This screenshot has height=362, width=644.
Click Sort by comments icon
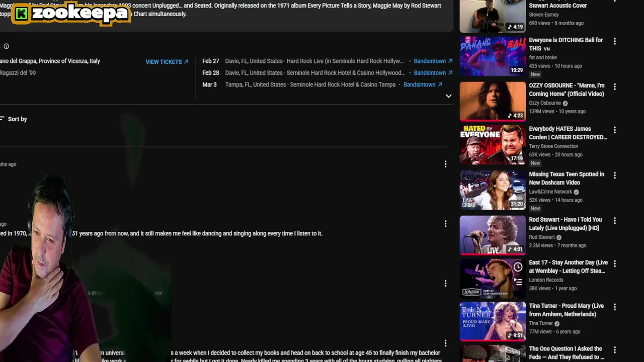tap(2, 119)
